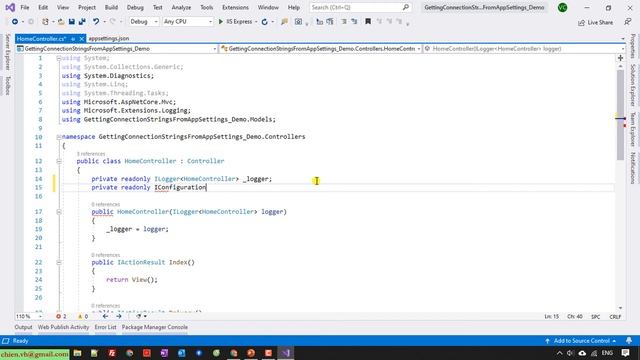
Task: Open the IIS Express launch options arrow
Action: (x=256, y=22)
